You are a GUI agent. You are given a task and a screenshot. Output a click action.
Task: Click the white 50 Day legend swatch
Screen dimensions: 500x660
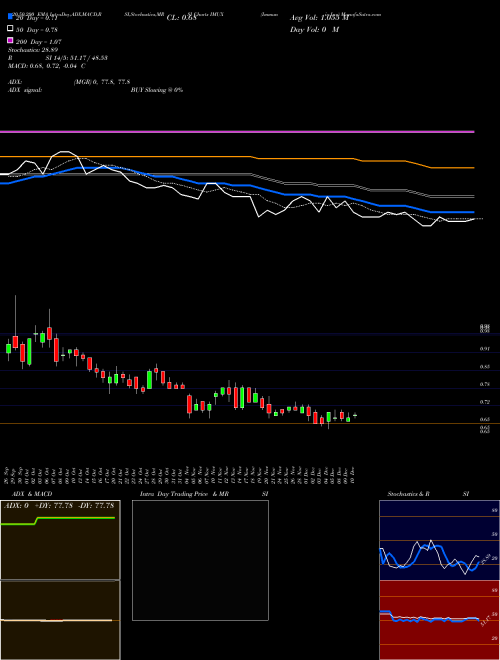pos(11,29)
